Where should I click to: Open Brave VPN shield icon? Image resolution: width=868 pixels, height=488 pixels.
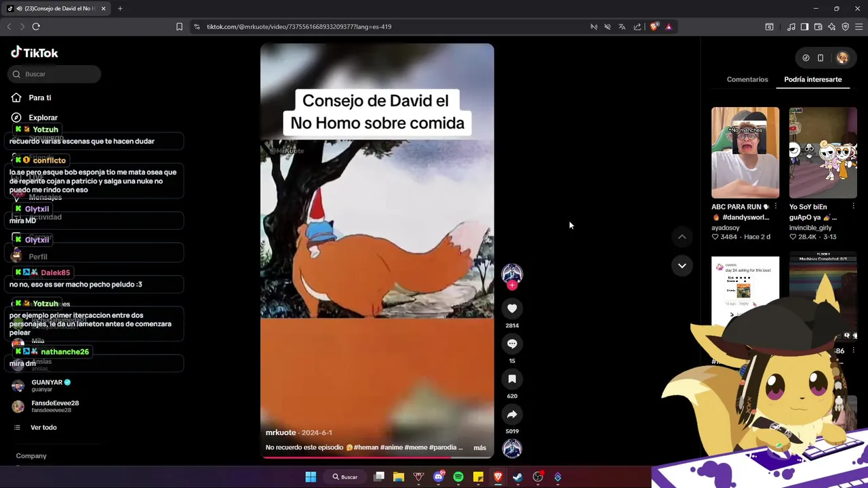point(845,26)
